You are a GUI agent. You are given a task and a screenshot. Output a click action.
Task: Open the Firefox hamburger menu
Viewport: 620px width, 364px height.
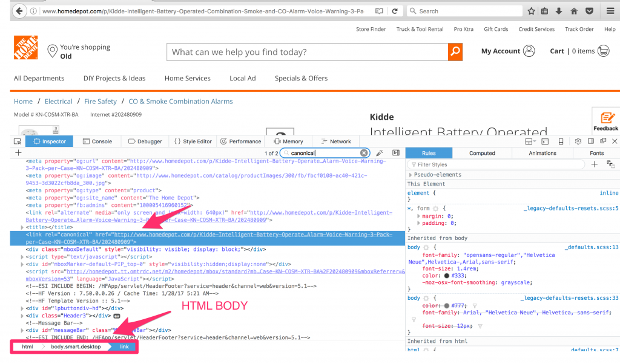(x=610, y=11)
